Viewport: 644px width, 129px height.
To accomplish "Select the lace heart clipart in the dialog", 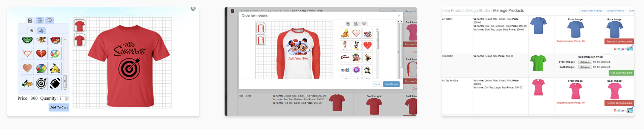I will coord(356,33).
